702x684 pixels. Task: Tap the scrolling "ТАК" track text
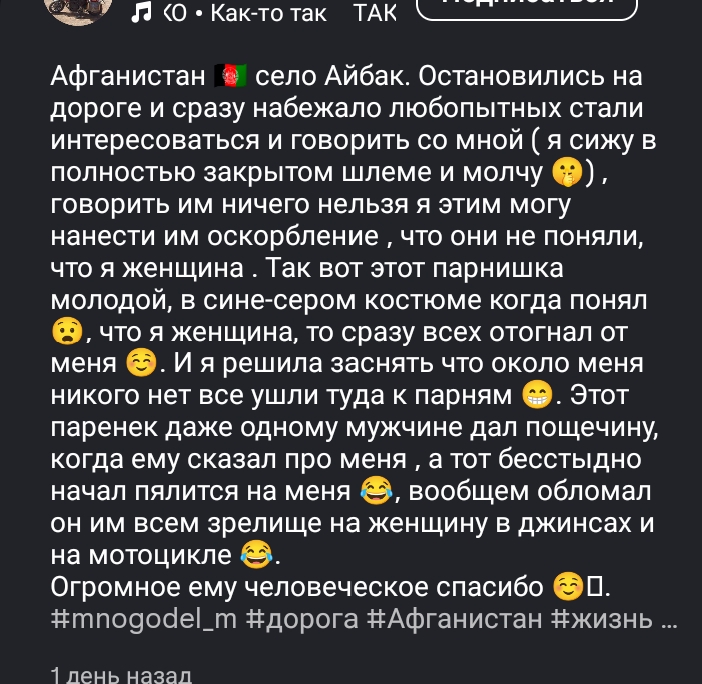[375, 13]
